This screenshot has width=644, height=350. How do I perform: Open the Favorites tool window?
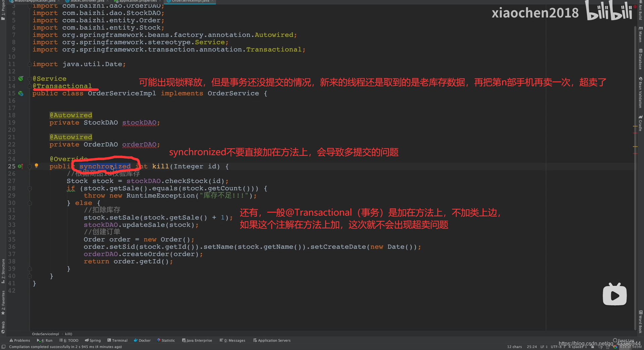coord(3,303)
